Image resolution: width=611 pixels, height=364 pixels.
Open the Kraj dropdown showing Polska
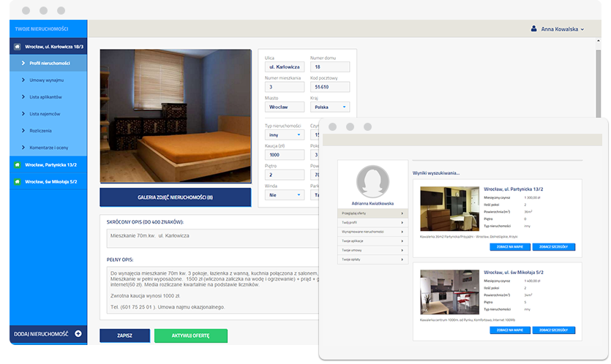330,107
